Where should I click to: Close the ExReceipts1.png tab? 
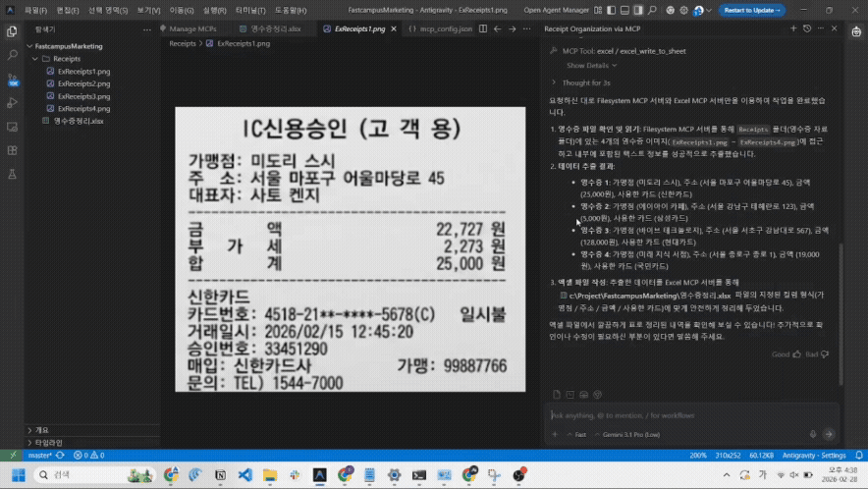(x=394, y=28)
